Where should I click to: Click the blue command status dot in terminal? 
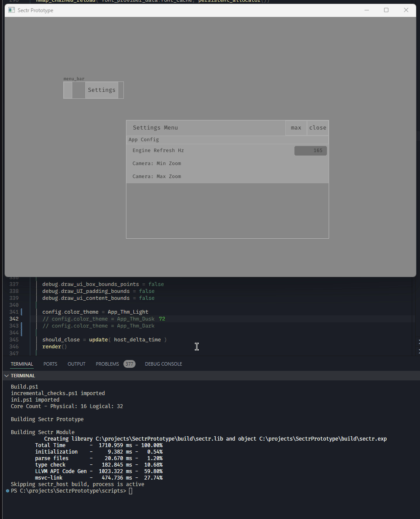coord(7,491)
